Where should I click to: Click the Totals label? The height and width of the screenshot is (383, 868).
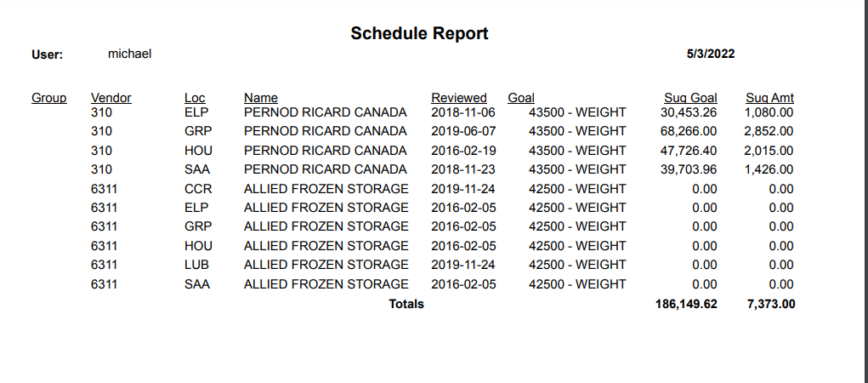[406, 305]
